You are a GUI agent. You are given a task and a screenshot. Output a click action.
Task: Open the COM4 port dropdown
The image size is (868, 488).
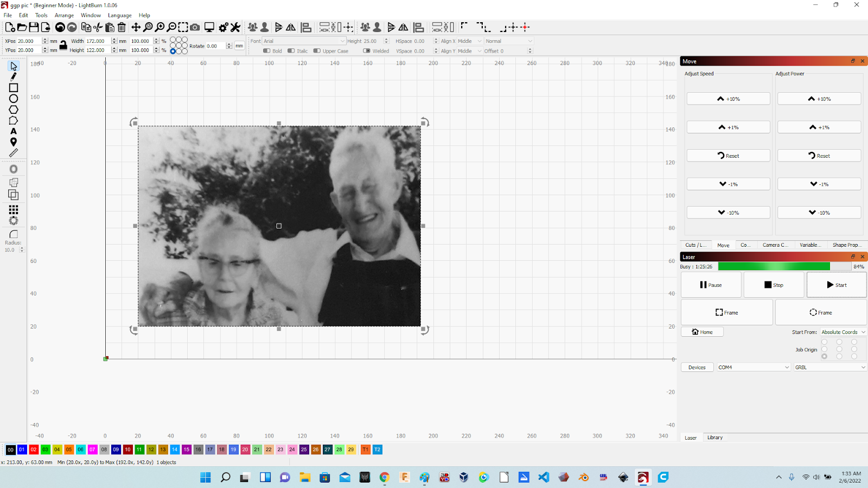pos(754,367)
